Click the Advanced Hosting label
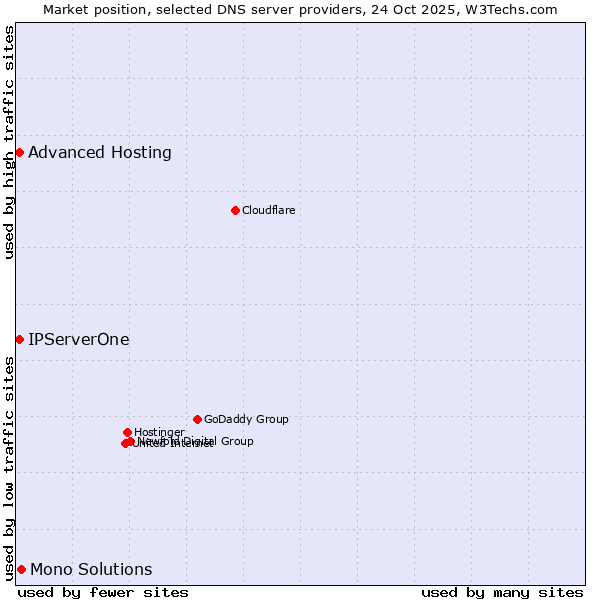Screen dimensions: 600x600 [x=99, y=152]
